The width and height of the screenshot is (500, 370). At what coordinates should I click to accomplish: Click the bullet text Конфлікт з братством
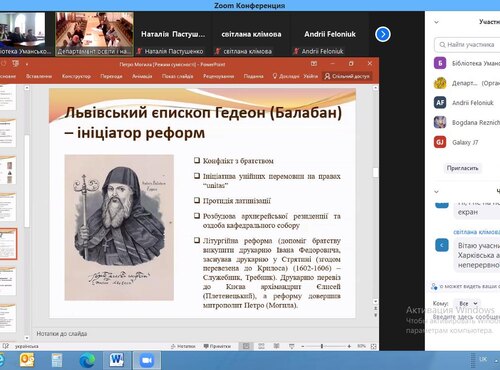[x=238, y=161]
